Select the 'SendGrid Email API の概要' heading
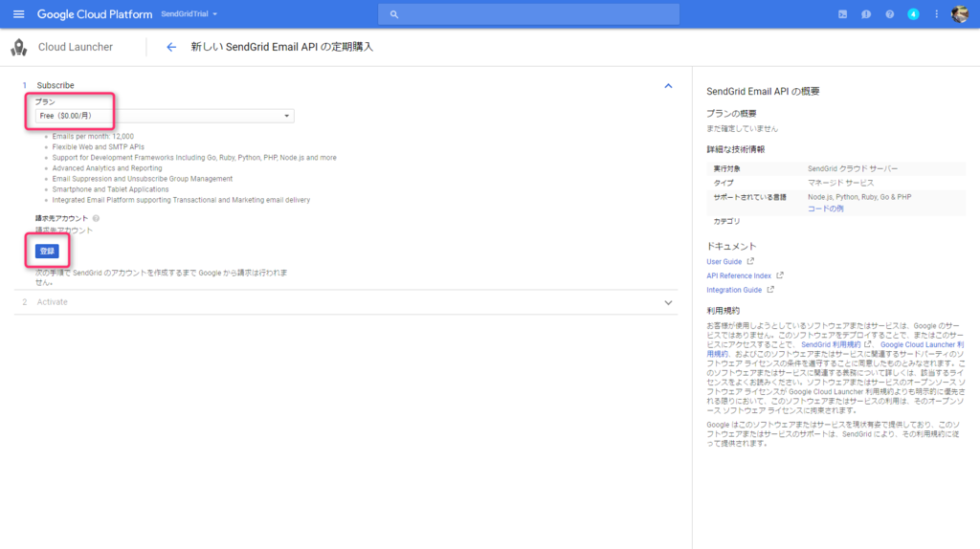 763,91
